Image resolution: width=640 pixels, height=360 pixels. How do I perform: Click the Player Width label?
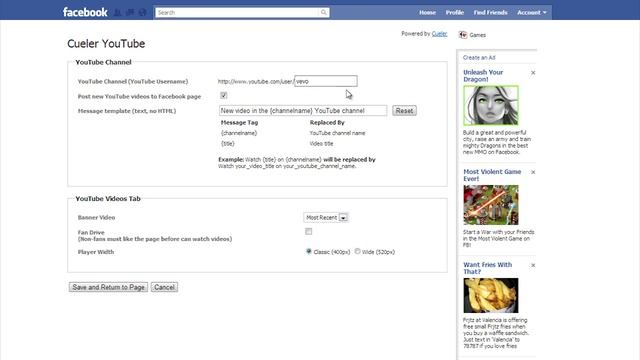coord(96,252)
